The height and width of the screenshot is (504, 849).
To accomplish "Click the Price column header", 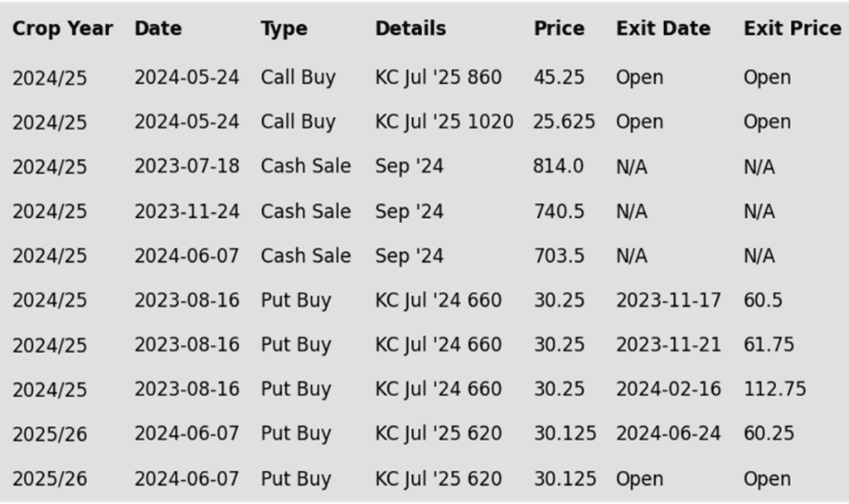I will (559, 29).
